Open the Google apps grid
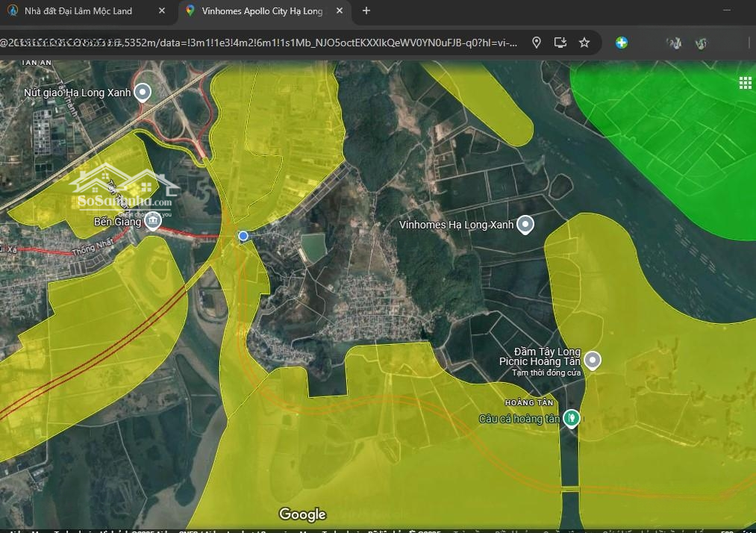This screenshot has width=756, height=533. pos(746,83)
